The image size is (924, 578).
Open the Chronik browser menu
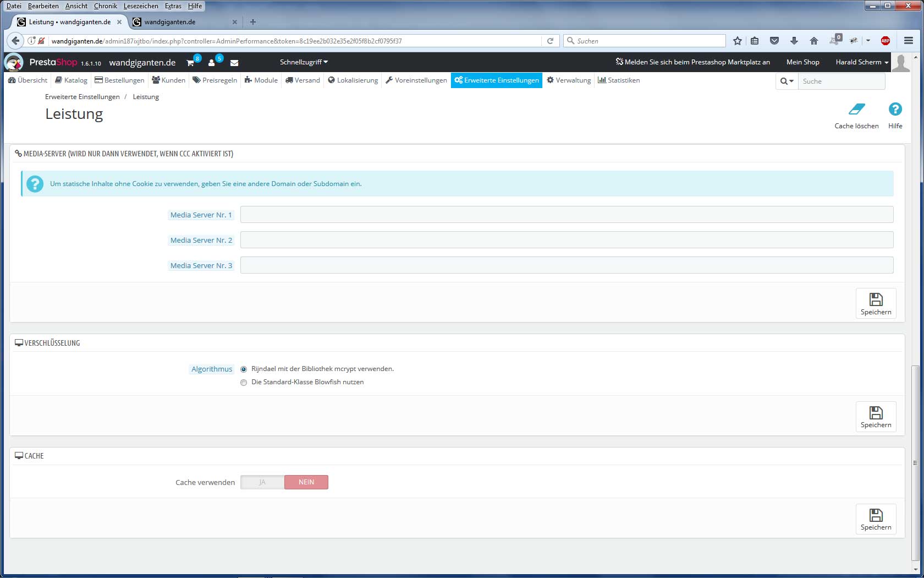tap(105, 6)
